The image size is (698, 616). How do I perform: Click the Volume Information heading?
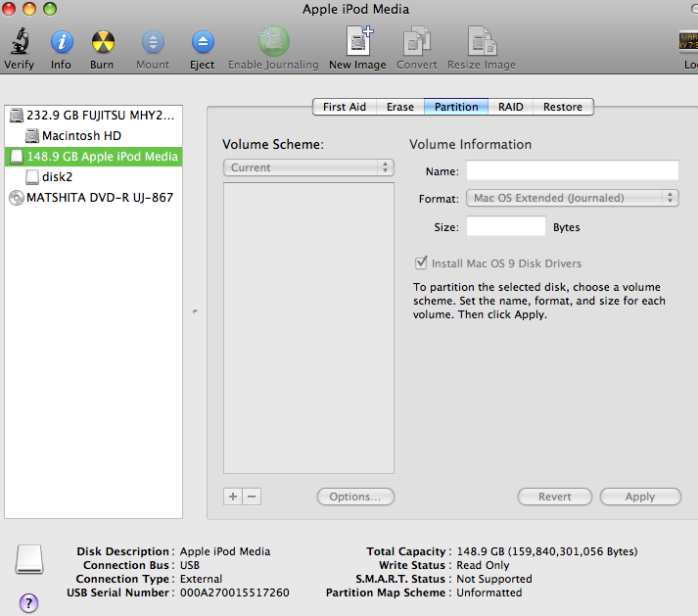pyautogui.click(x=470, y=144)
